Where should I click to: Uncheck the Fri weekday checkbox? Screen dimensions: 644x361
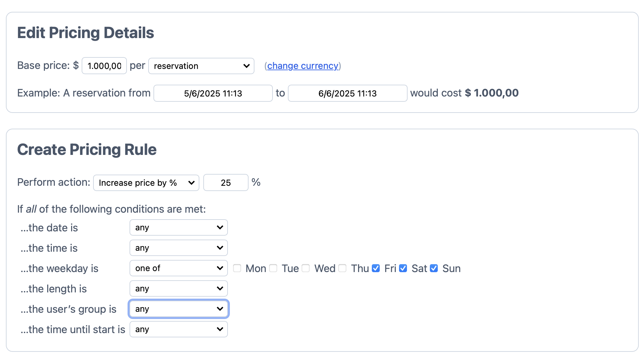[376, 268]
